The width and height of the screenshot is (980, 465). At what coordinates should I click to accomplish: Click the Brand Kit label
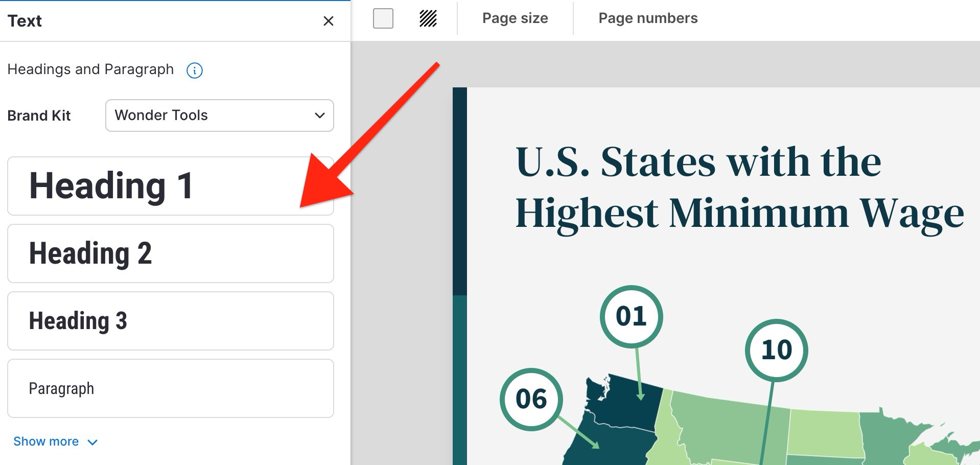point(39,115)
